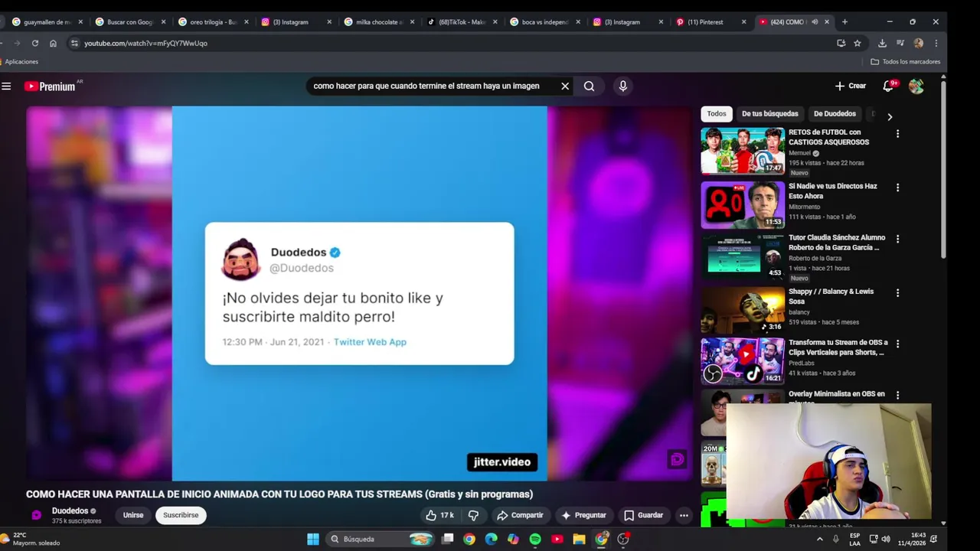Open the YouTube hamburger guide menu
Image resolution: width=980 pixels, height=551 pixels.
[7, 86]
